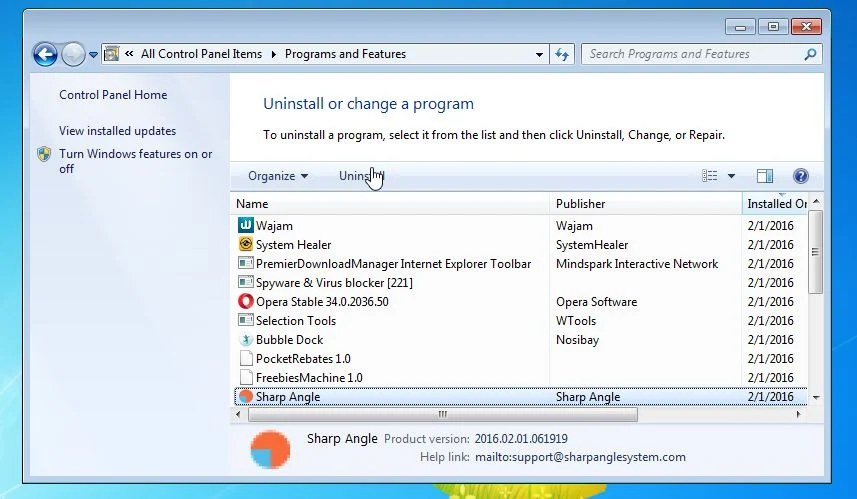The height and width of the screenshot is (499, 857).
Task: Open Control Panel Home link
Action: [x=113, y=95]
